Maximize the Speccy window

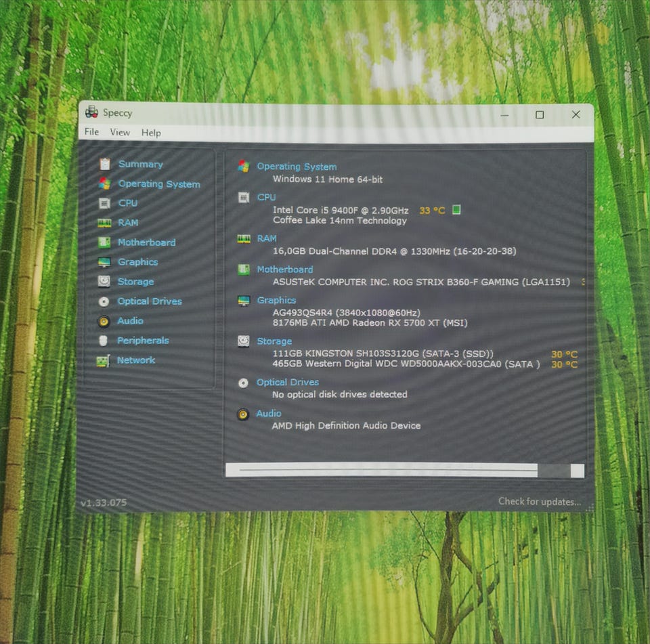pos(540,115)
